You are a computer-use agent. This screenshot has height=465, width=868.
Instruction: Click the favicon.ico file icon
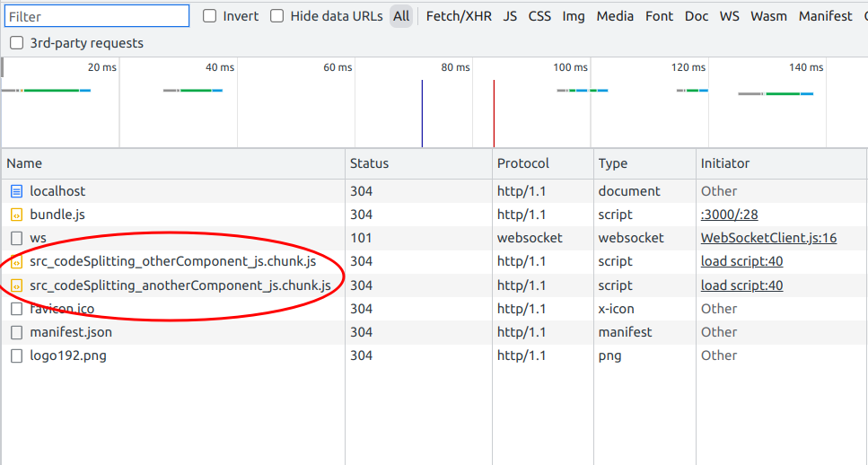[16, 309]
